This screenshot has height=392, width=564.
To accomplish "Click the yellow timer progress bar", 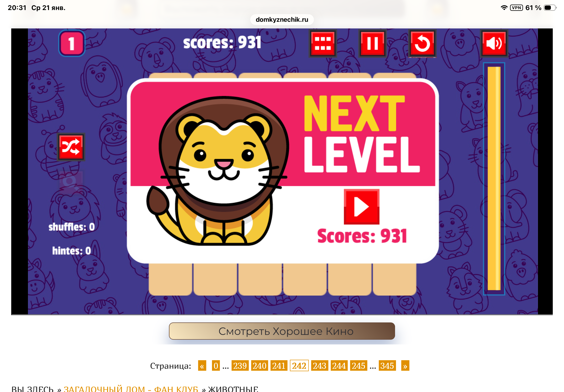I will tap(493, 178).
